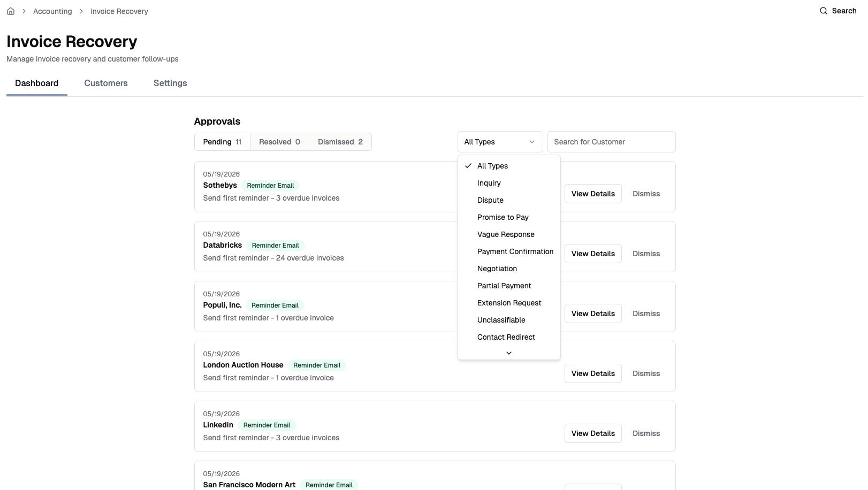This screenshot has height=490, width=868.
Task: Show Resolved approvals
Action: (x=279, y=142)
